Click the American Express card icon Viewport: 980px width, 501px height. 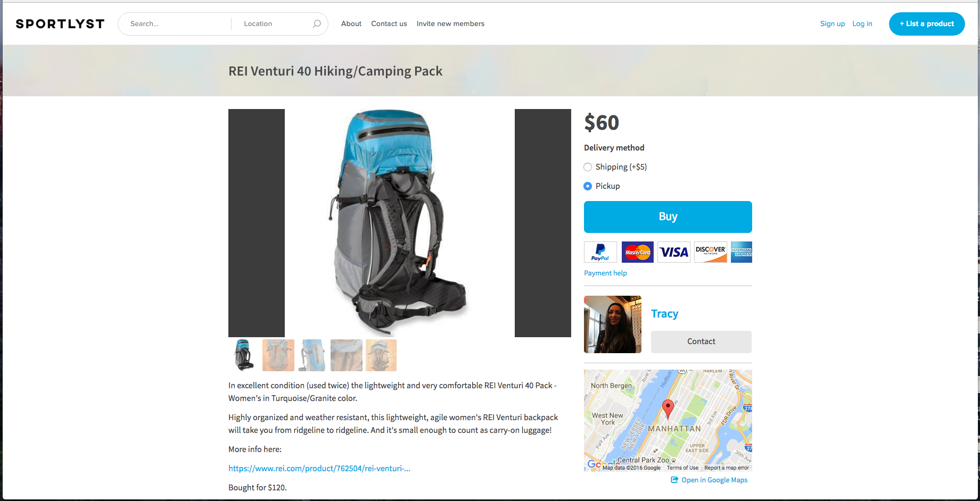(742, 252)
